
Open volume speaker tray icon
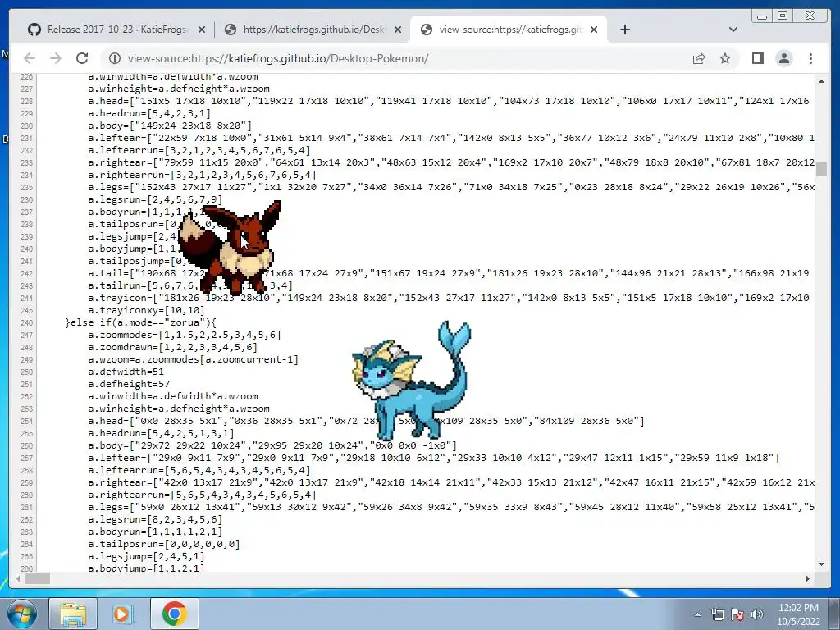click(x=757, y=614)
